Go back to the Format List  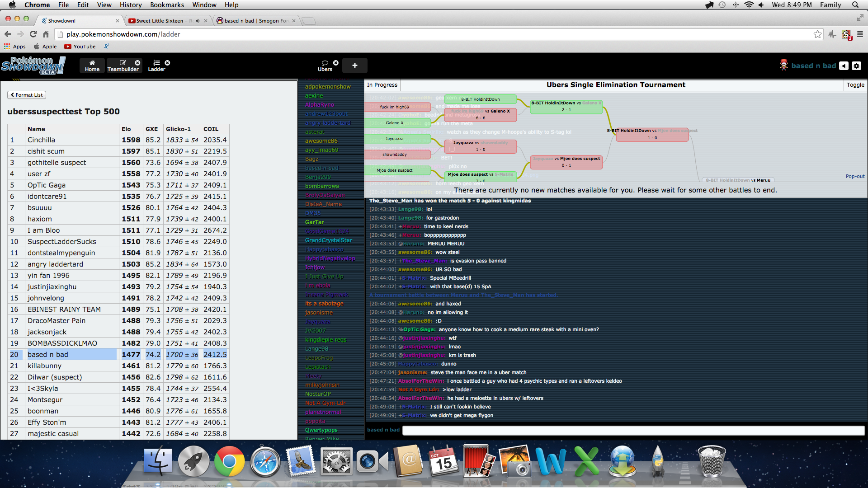coord(27,95)
